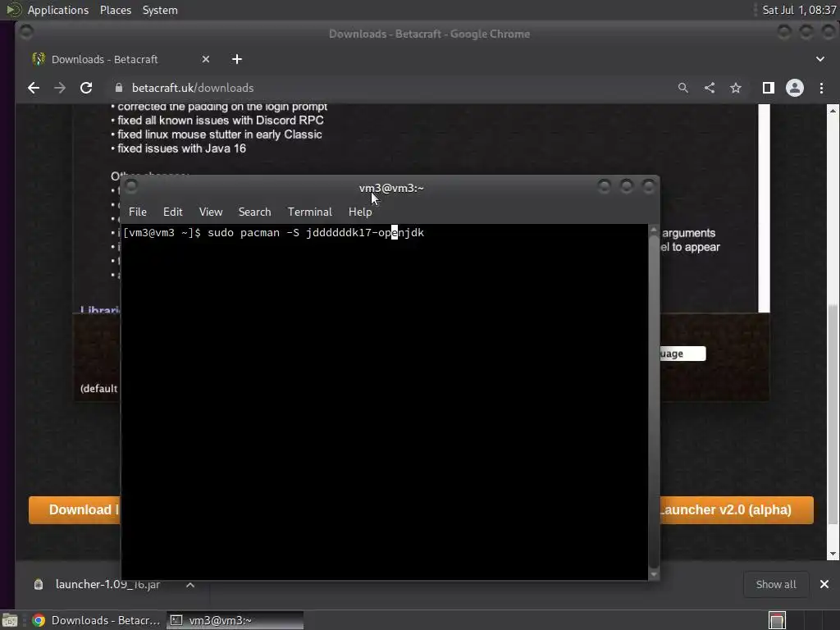The width and height of the screenshot is (840, 630).
Task: Click the address bar URL betacraft.uk/downloads
Action: tap(193, 88)
